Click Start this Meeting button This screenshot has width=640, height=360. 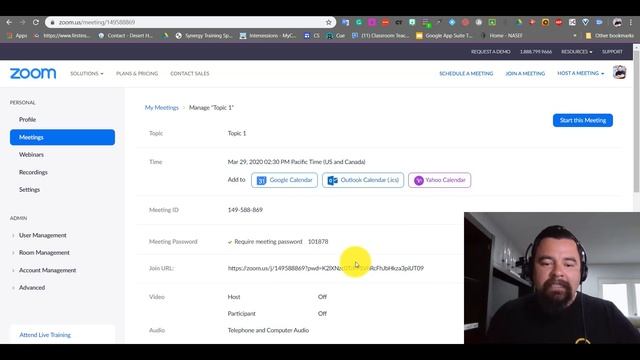[x=583, y=120]
